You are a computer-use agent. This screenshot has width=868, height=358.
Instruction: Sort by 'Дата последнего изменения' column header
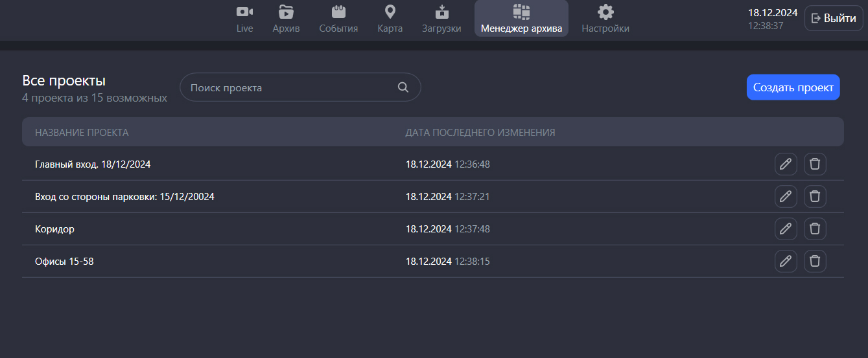click(480, 133)
